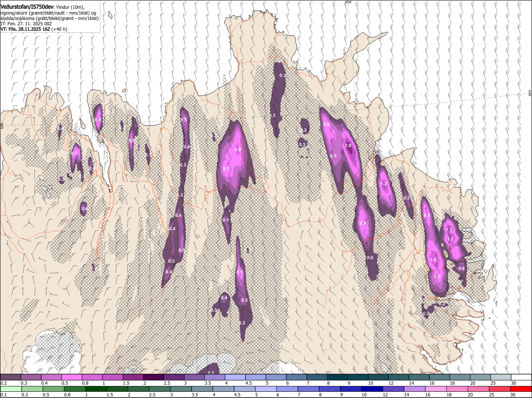
Task: Select the 3.5 swatch in the lower legend row
Action: click(x=202, y=389)
